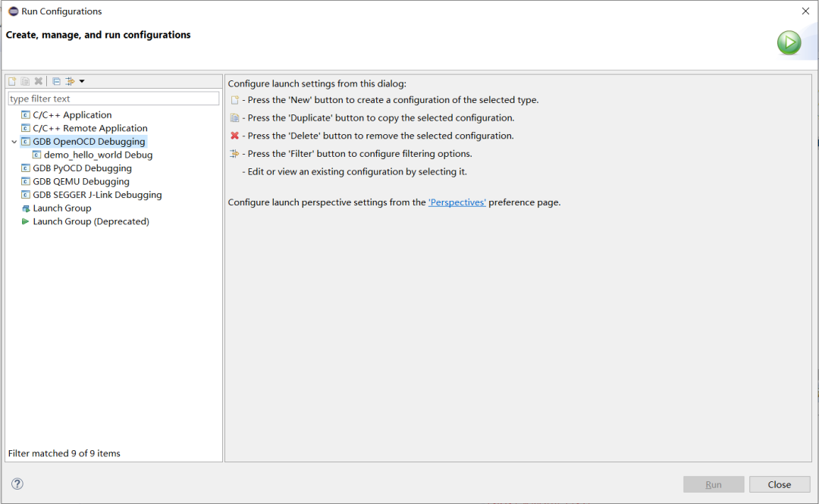Click the Duplicate configuration toolbar icon
The height and width of the screenshot is (504, 819).
pos(25,82)
